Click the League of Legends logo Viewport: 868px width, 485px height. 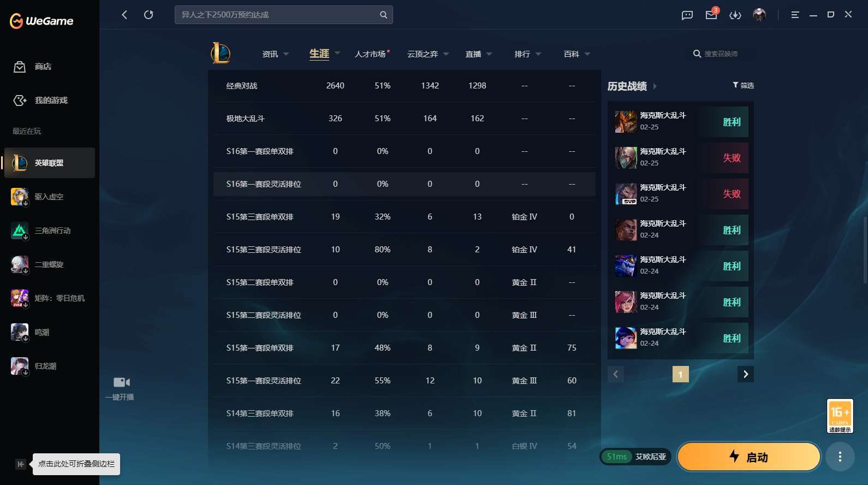click(221, 54)
